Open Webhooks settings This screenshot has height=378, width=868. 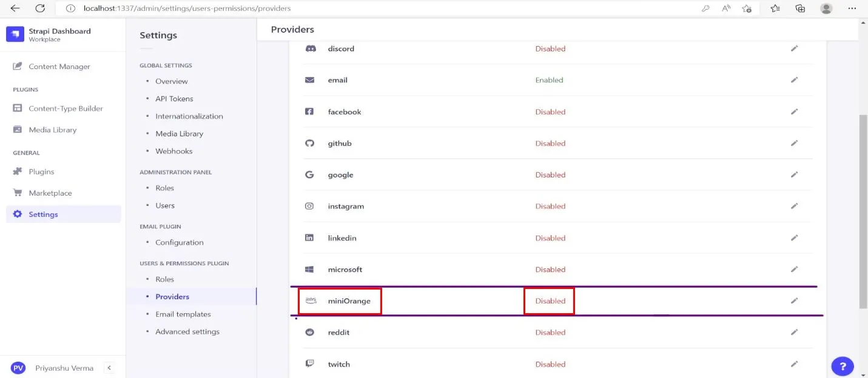click(174, 151)
